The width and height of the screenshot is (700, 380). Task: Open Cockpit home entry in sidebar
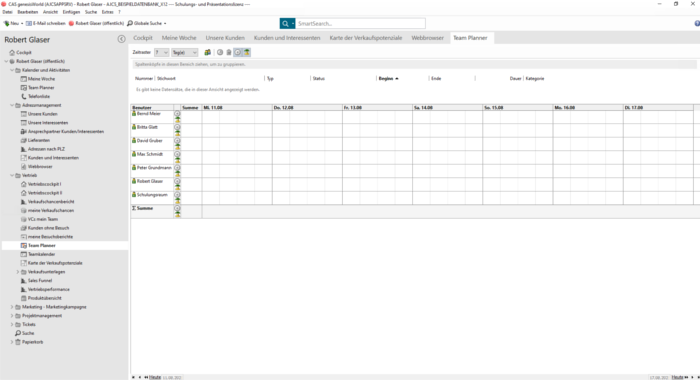pyautogui.click(x=24, y=52)
